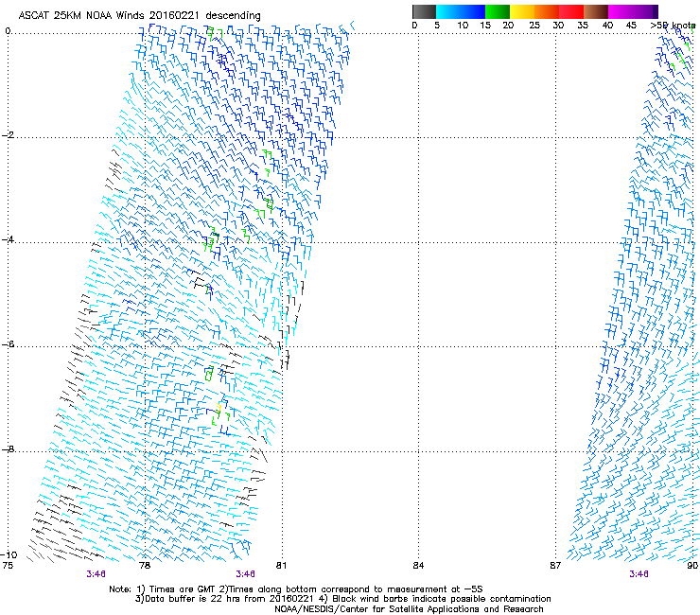Click the green boxed wind barb just below -6 latitude

209,374
